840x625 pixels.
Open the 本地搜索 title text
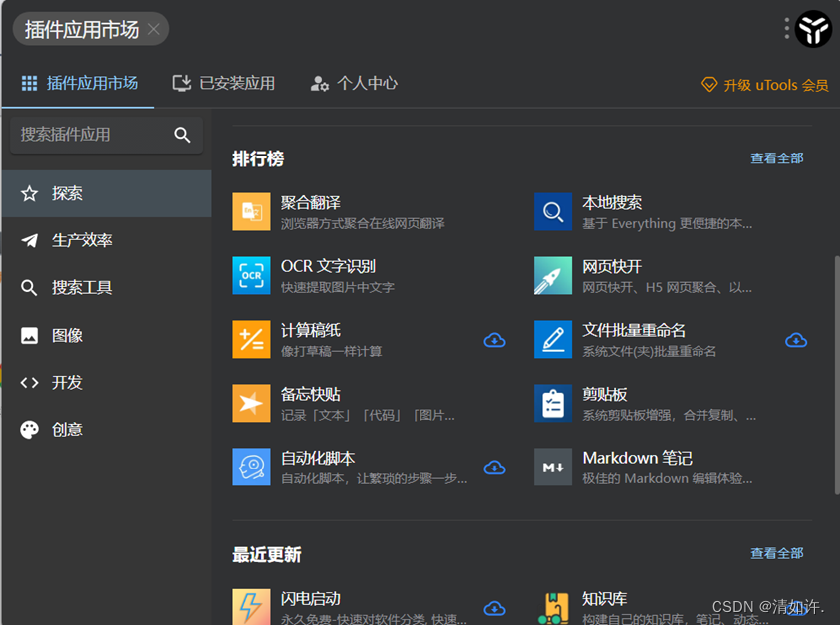[x=612, y=202]
